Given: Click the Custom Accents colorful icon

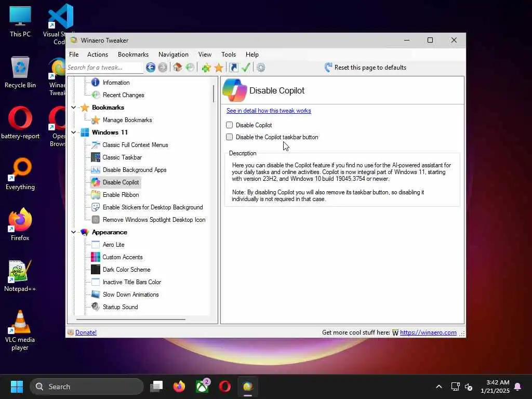Looking at the screenshot, I should point(96,257).
